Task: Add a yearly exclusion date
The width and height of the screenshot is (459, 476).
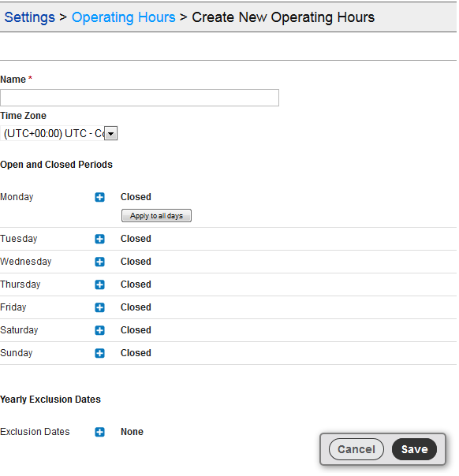Action: (x=99, y=432)
